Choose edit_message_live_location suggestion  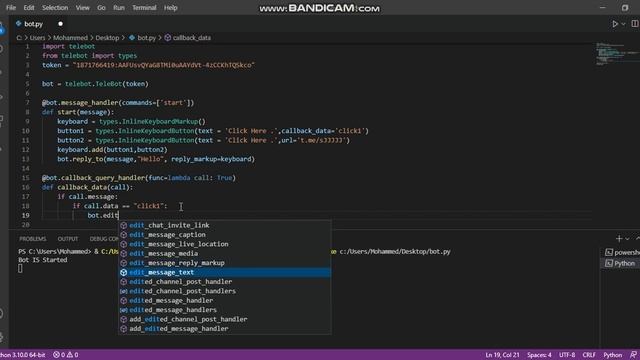[225, 244]
